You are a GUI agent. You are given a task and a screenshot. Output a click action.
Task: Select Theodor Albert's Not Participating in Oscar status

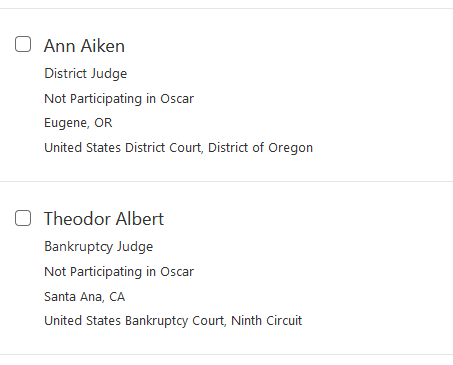(x=119, y=272)
